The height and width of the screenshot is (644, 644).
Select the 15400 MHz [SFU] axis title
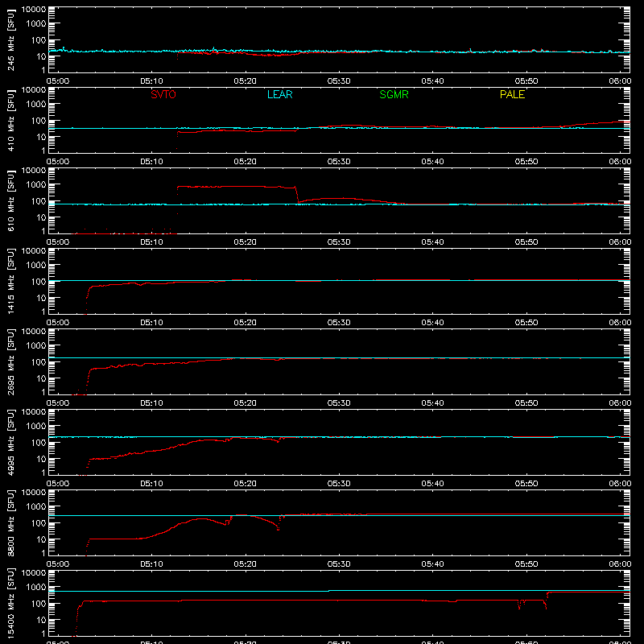[11, 603]
